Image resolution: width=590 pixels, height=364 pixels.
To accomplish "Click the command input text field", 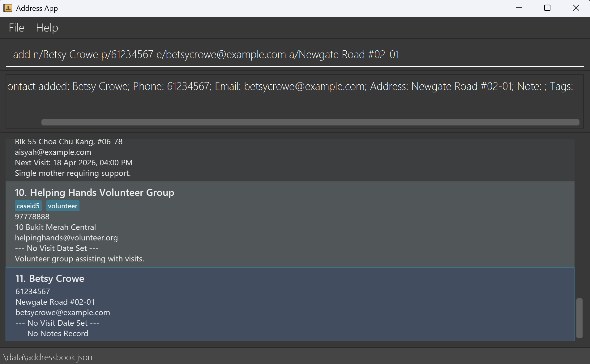I will [x=294, y=55].
